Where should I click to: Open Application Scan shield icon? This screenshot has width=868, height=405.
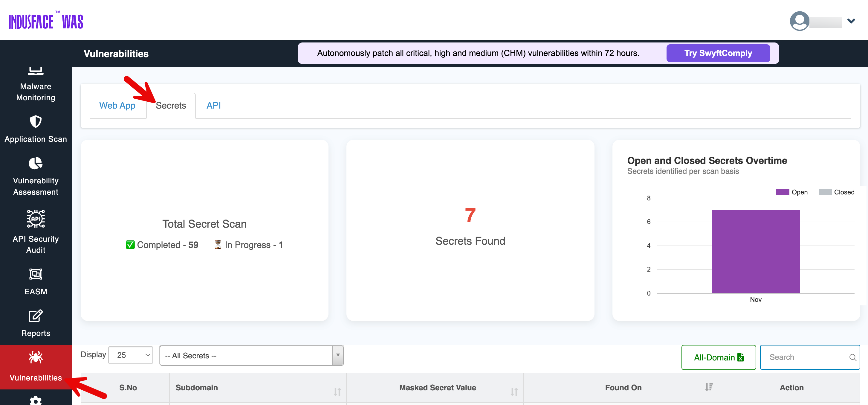[35, 122]
